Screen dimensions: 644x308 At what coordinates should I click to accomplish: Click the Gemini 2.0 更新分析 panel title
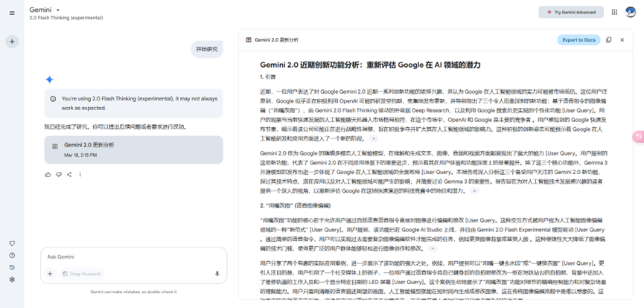click(x=276, y=40)
